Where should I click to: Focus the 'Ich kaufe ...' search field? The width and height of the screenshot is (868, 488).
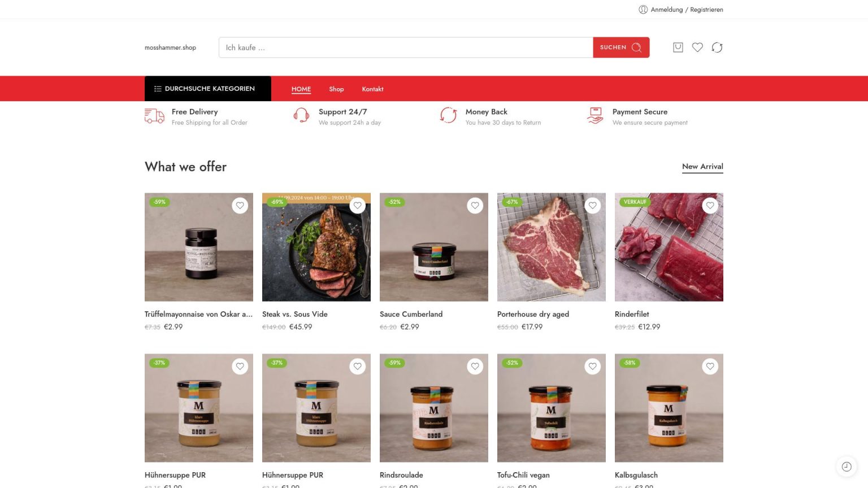[x=406, y=47]
